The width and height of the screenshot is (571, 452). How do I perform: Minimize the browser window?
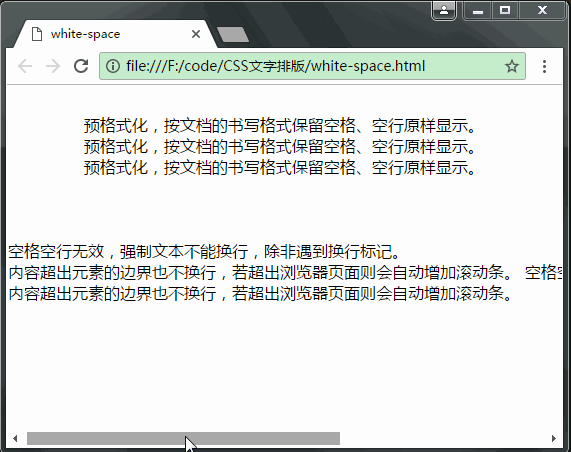coord(478,10)
